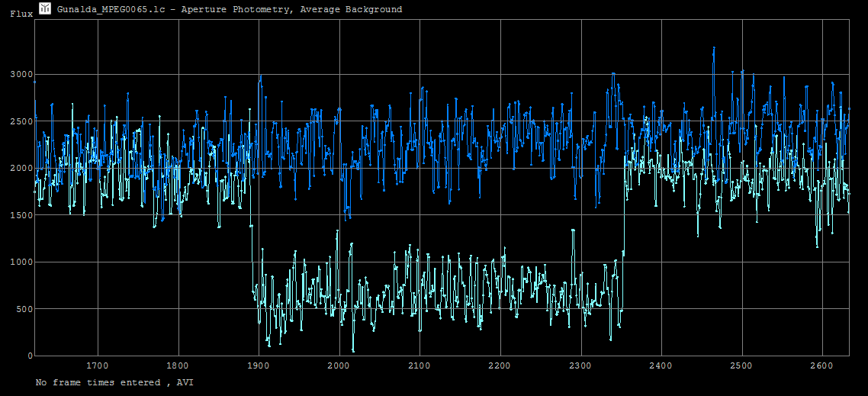This screenshot has width=868, height=396.
Task: Click the 'No frame times entered , AVI' status text
Action: 114,383
